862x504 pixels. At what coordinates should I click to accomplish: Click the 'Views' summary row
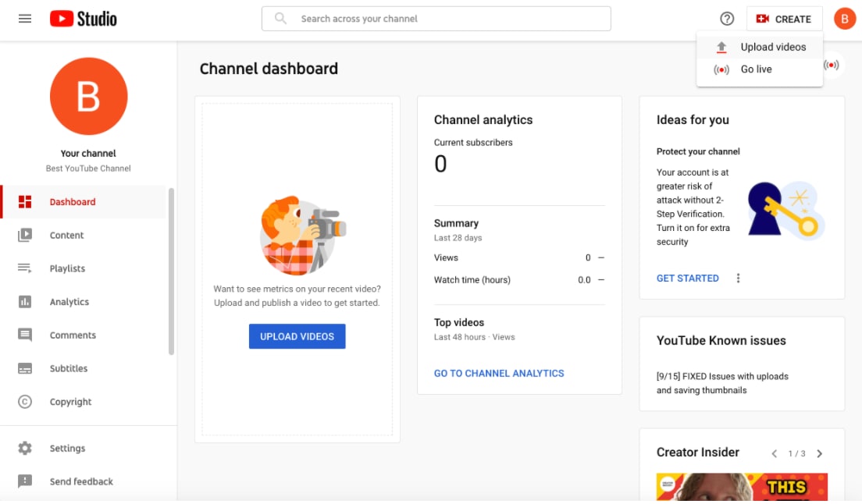click(519, 257)
